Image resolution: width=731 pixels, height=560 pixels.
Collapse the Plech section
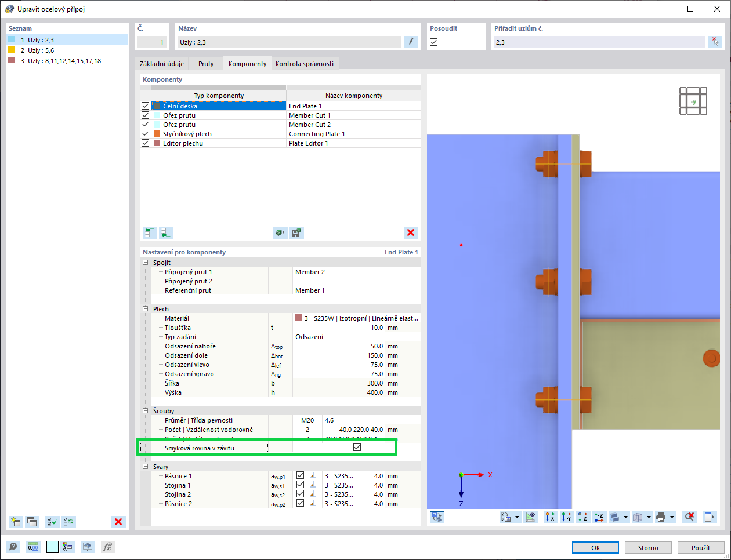146,309
